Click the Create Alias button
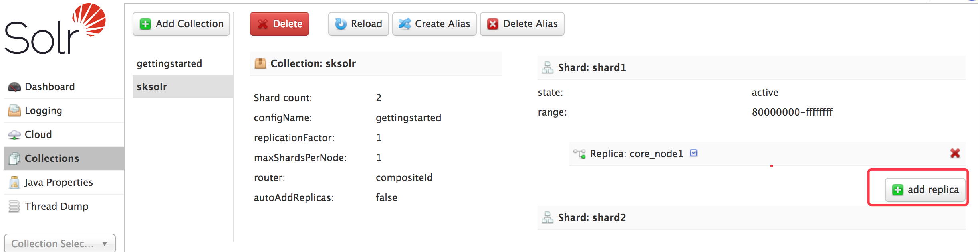Screen dimensions: 980x252 434,24
